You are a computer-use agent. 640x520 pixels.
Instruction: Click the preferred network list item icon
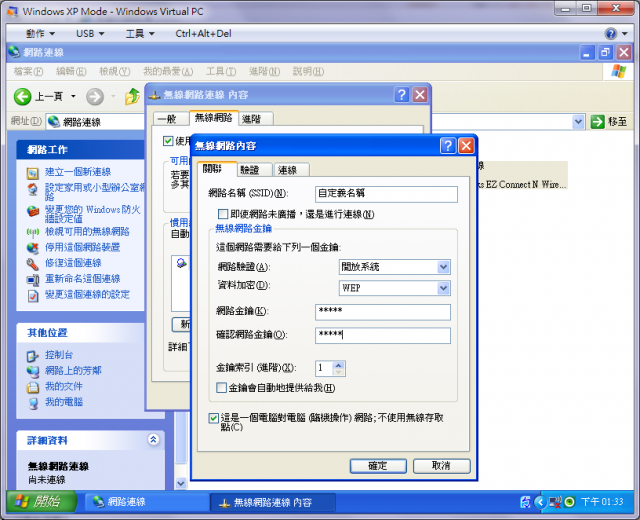coord(181,263)
